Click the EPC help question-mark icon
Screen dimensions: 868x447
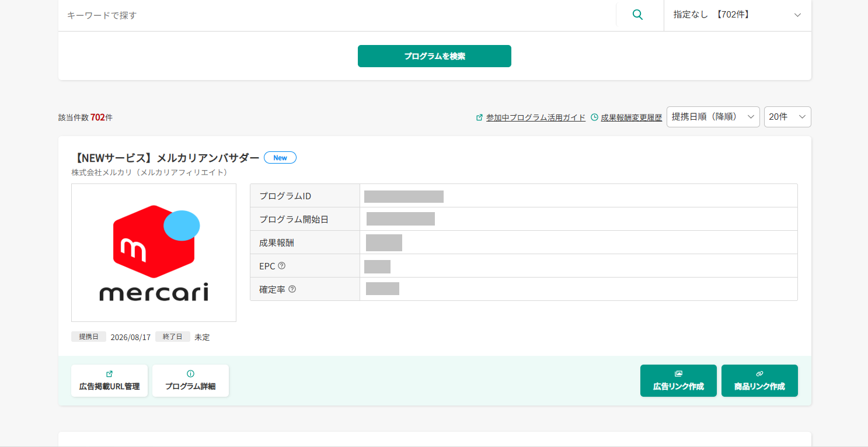tap(282, 266)
